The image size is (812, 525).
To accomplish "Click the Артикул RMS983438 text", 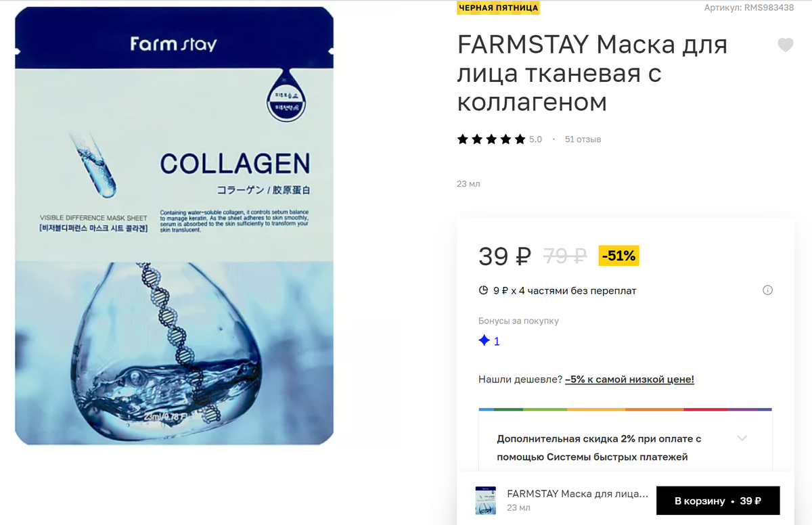I will (749, 7).
